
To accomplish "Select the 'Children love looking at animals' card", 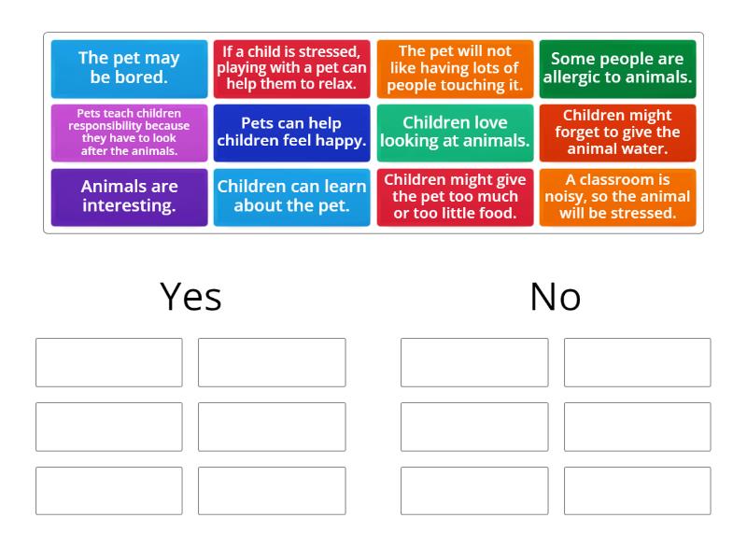I will (x=455, y=133).
